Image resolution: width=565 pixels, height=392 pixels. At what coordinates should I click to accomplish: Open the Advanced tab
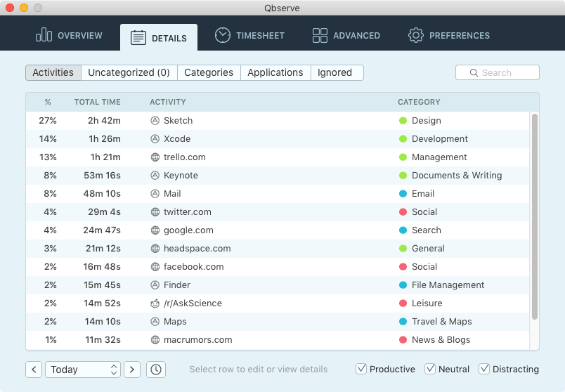click(x=346, y=35)
